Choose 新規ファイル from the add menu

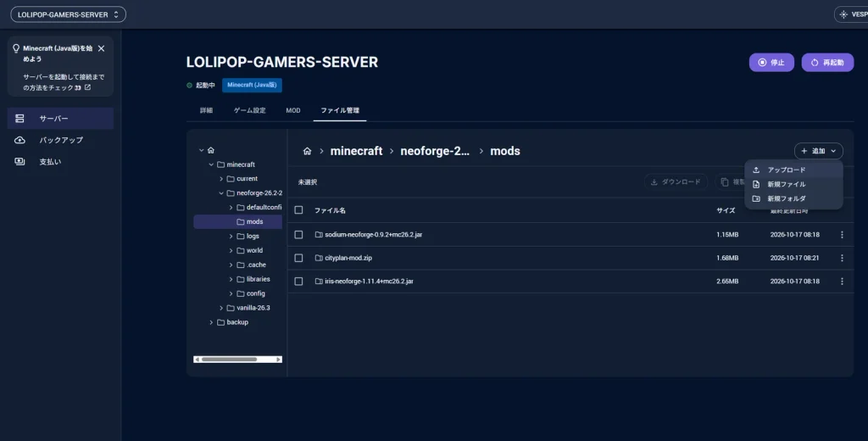click(x=793, y=185)
